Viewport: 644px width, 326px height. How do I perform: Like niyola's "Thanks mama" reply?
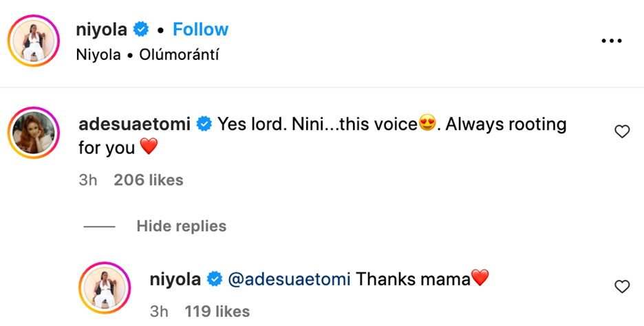point(622,286)
